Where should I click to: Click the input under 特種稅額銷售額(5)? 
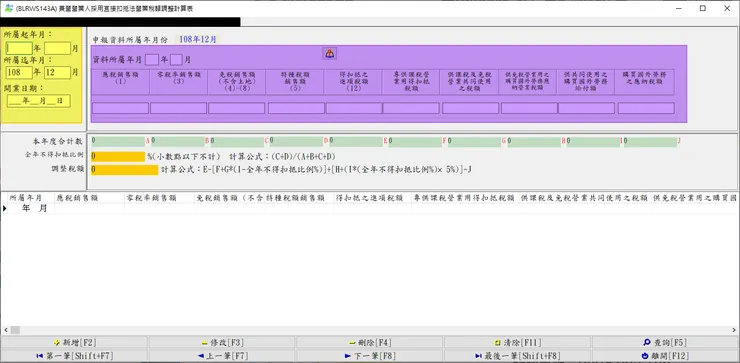pos(296,108)
